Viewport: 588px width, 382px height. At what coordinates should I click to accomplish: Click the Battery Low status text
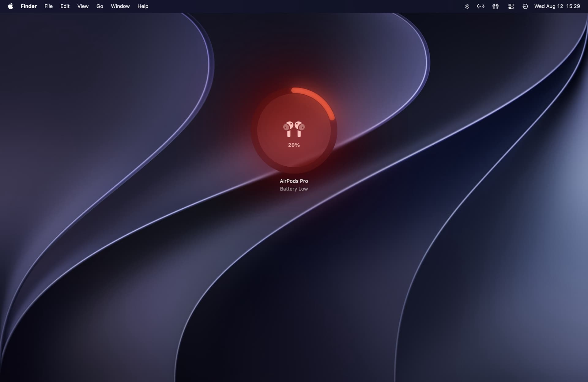click(x=294, y=189)
